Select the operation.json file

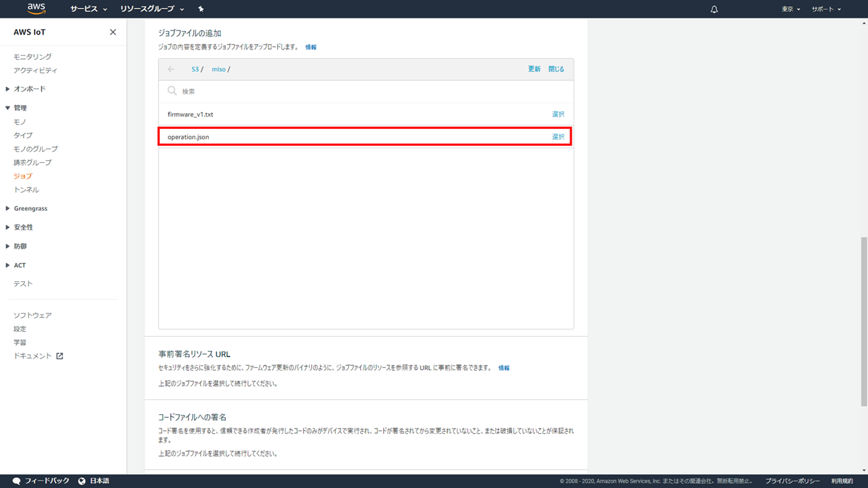point(557,137)
